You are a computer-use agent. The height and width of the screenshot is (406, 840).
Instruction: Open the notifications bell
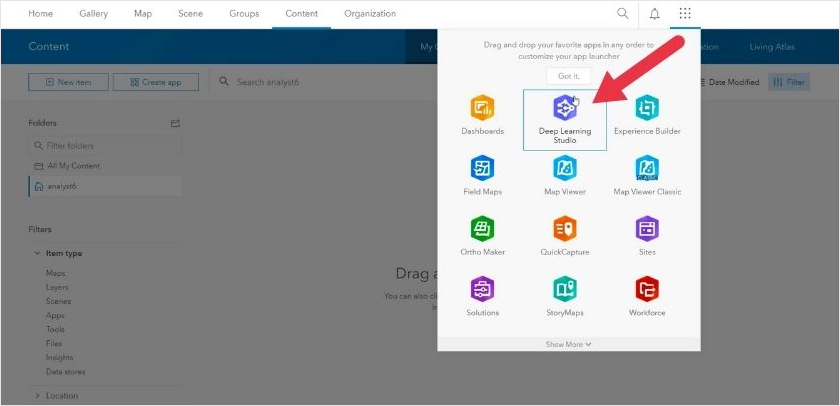655,14
